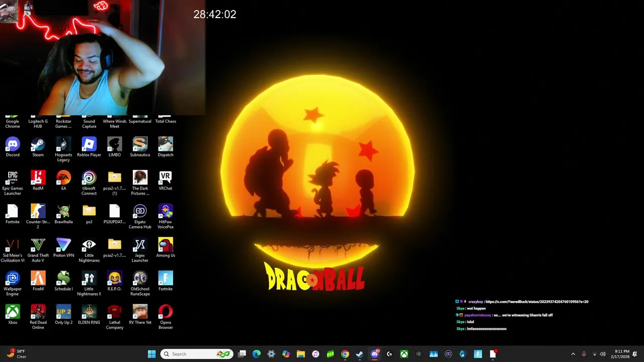Open Ubisoft Connect desktop shortcut

click(89, 184)
